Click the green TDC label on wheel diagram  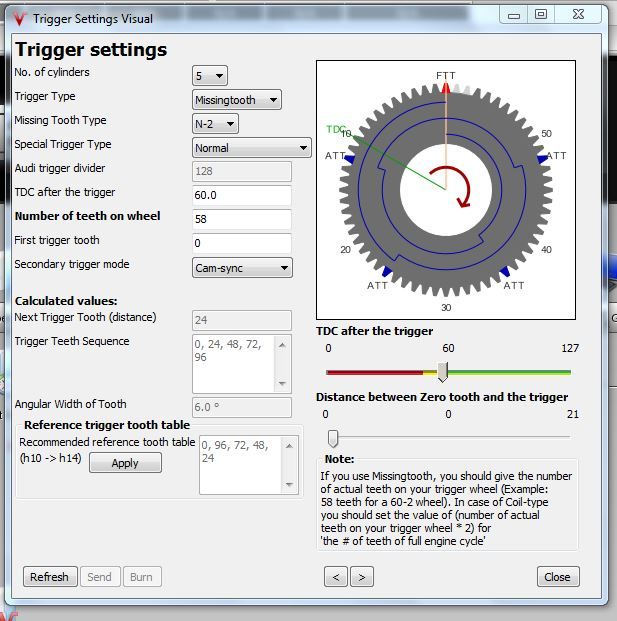pyautogui.click(x=335, y=129)
